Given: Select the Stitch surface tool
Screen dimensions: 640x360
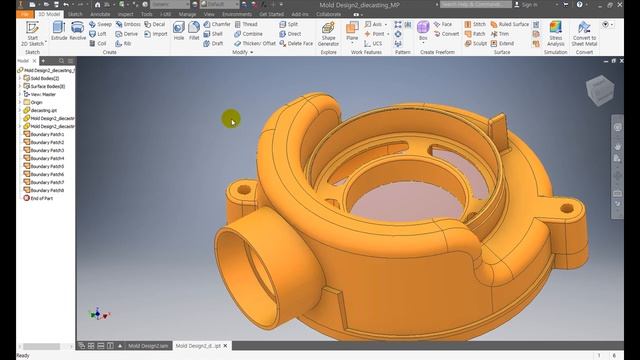Looking at the screenshot, I should (x=475, y=24).
